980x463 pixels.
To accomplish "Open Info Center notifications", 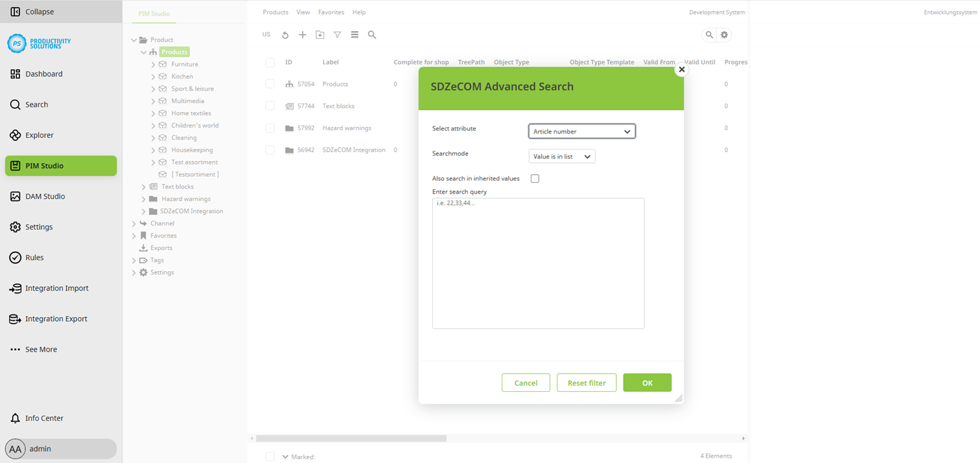I will [x=44, y=418].
